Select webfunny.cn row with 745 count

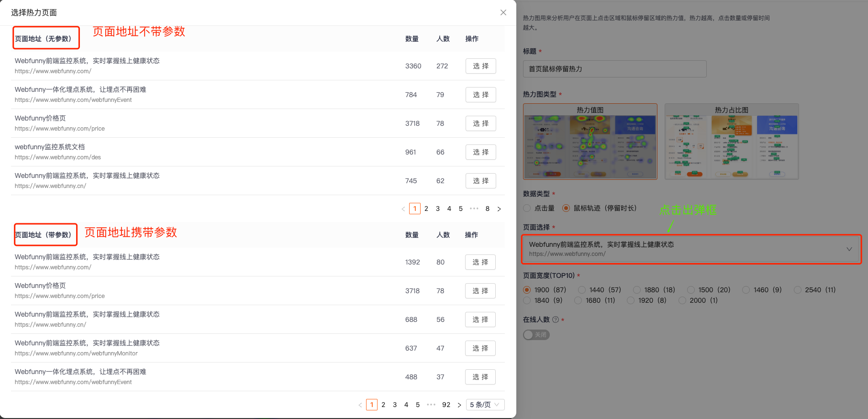click(481, 181)
